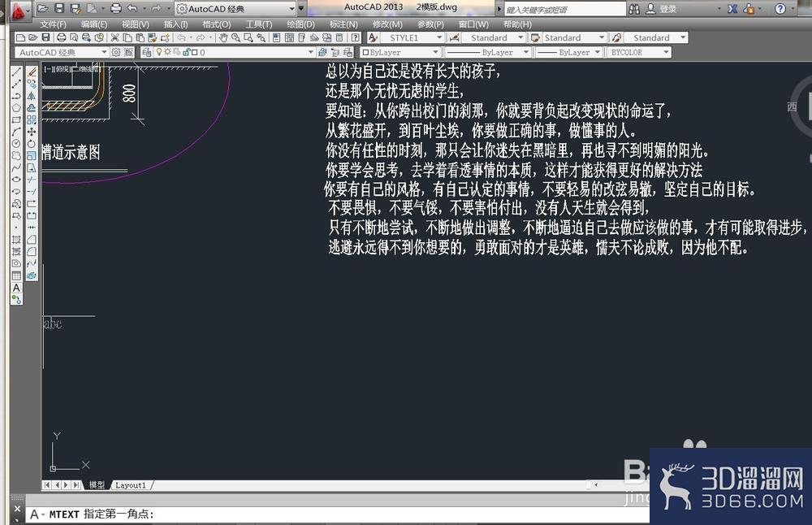Viewport: 812px width, 525px height.
Task: Switch to the 模型 tab
Action: tap(97, 485)
